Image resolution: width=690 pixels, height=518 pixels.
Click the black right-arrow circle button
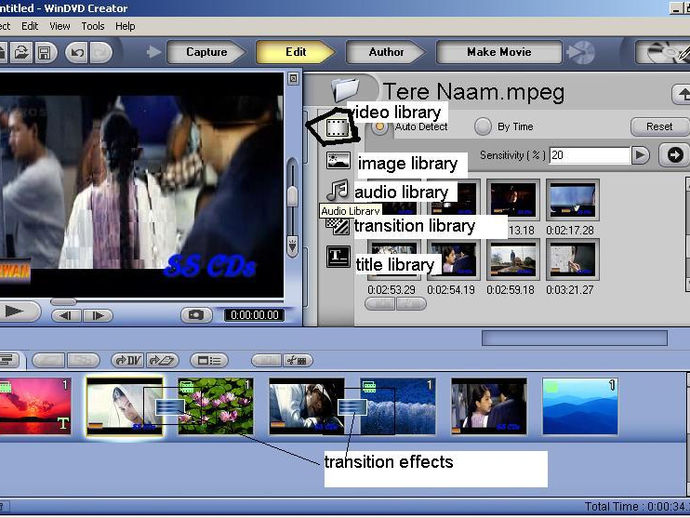click(675, 155)
